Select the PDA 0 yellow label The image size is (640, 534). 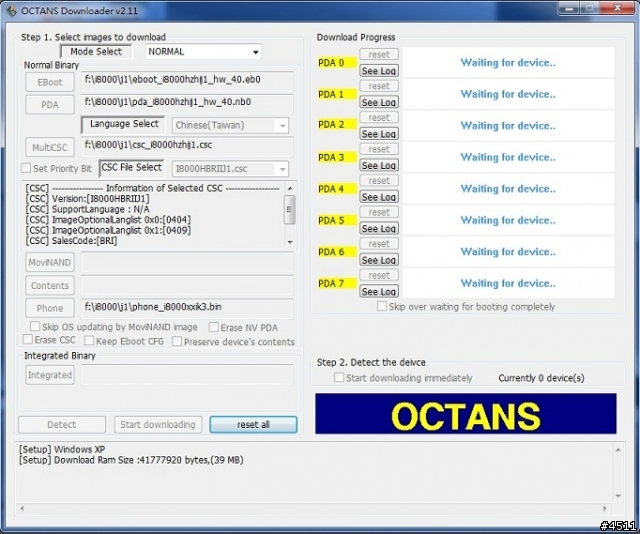pyautogui.click(x=336, y=63)
